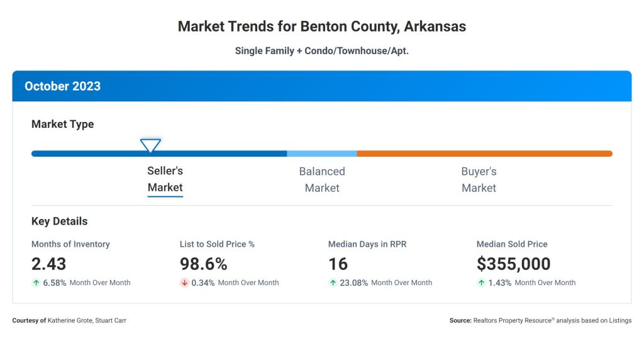The width and height of the screenshot is (644, 338).
Task: Click the light blue balanced segment of bar
Action: pos(321,154)
